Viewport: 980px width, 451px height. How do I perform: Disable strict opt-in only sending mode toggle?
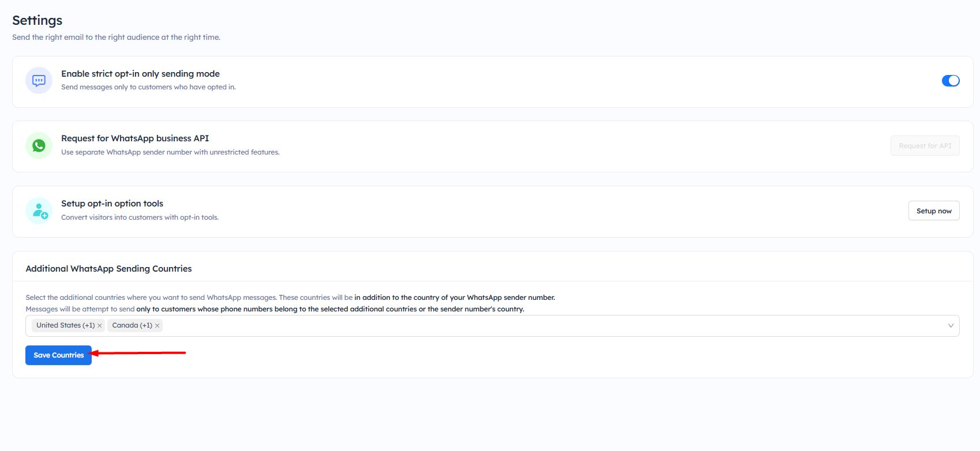950,81
